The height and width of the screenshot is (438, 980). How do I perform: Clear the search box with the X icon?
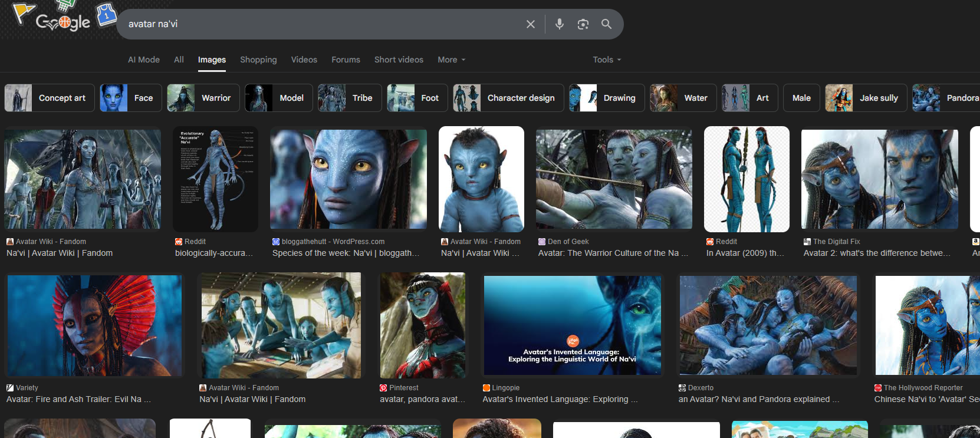531,24
